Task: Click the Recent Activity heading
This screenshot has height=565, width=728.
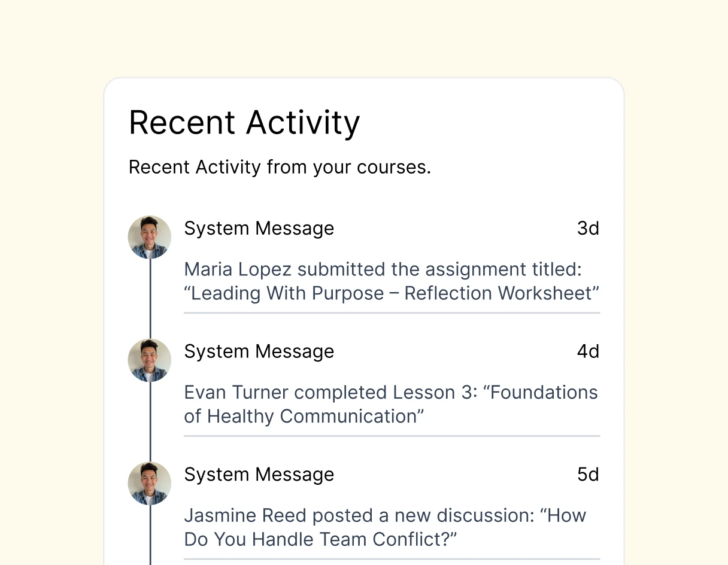Action: [x=244, y=122]
